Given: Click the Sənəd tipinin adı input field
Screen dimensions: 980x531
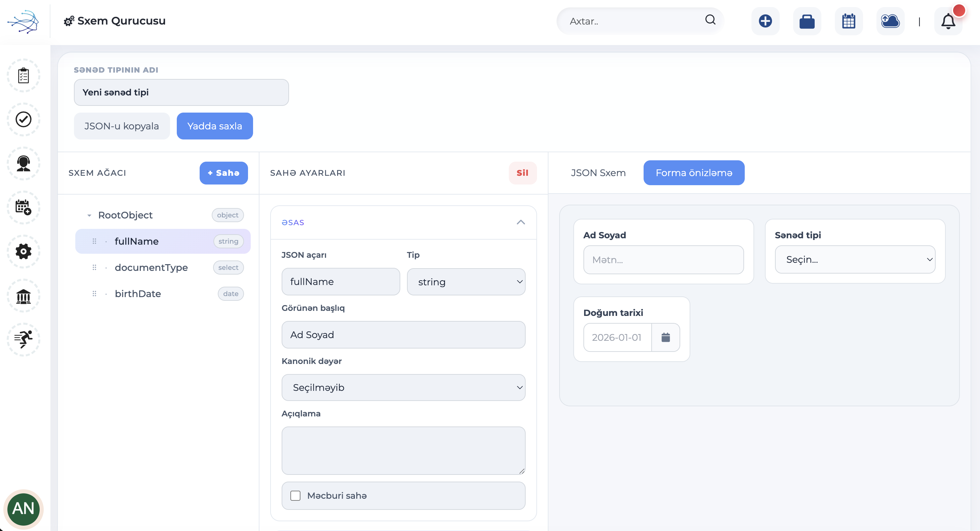Looking at the screenshot, I should [181, 92].
